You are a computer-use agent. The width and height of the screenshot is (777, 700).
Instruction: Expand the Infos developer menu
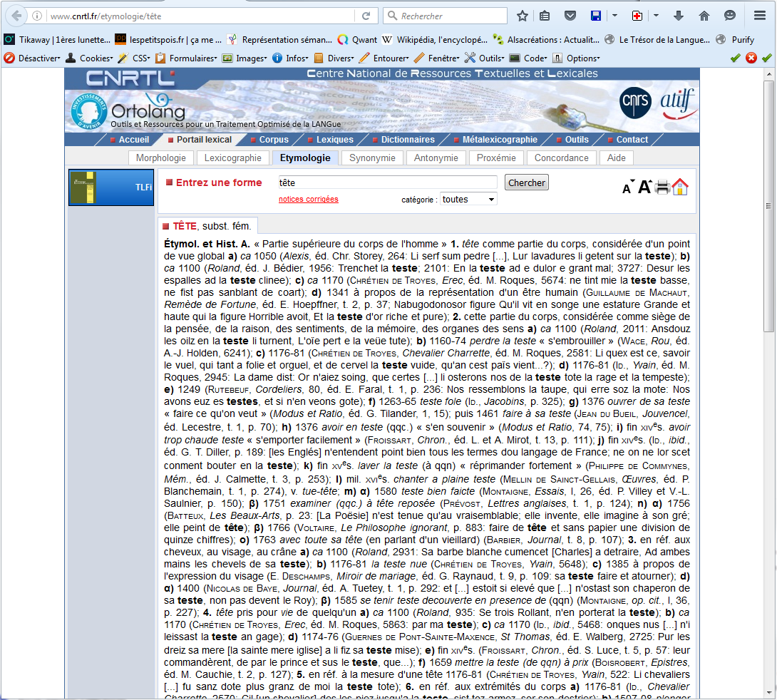coord(290,58)
